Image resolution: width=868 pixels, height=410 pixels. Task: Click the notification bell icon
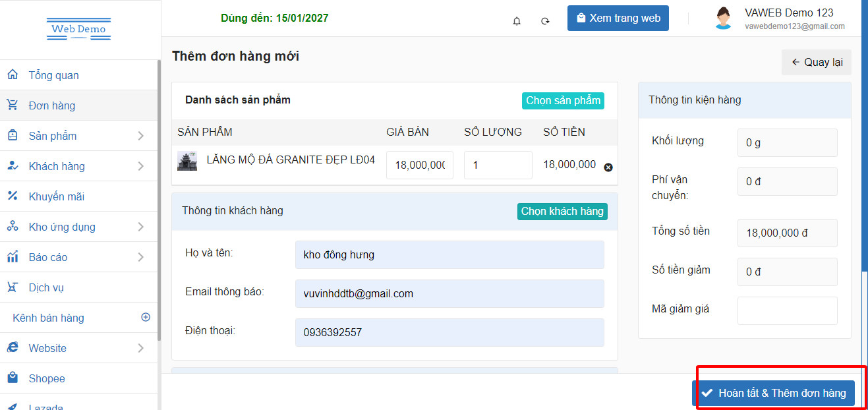pos(517,20)
